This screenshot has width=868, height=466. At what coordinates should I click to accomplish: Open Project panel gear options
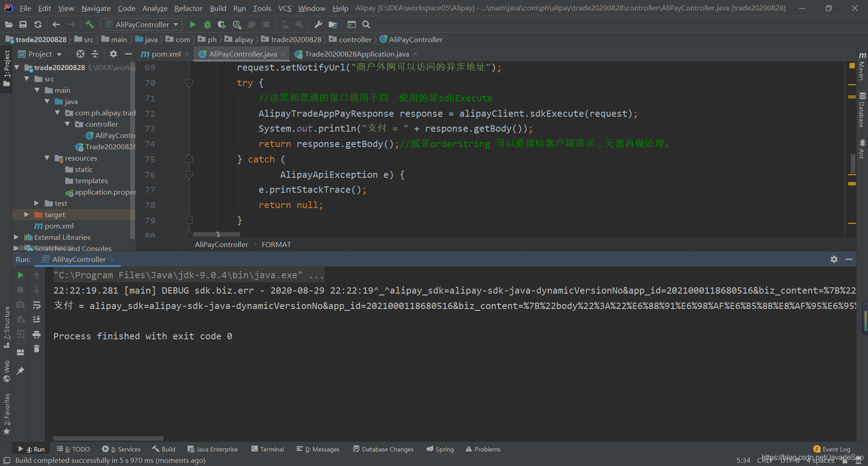click(x=113, y=54)
